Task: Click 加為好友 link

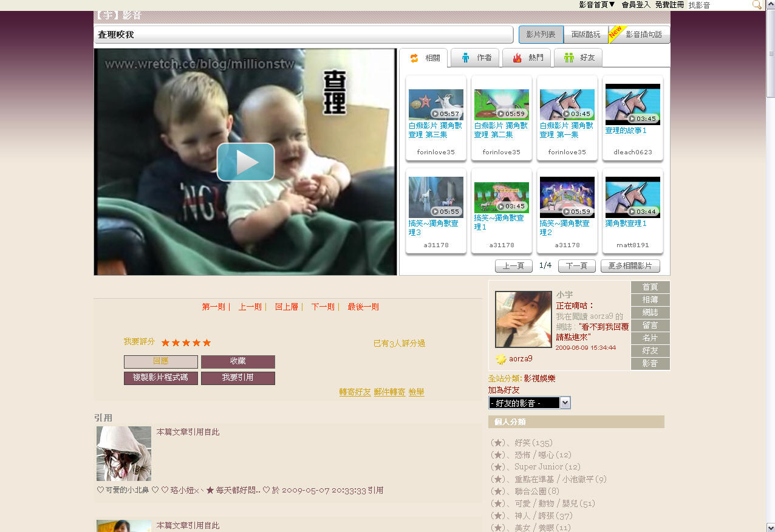Action: (x=504, y=390)
